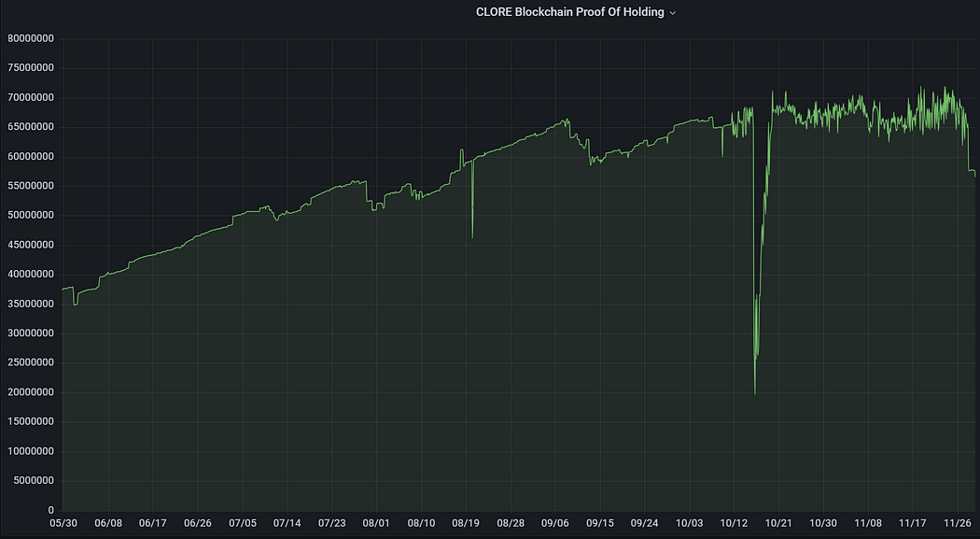Click the 06/17 x-axis date label

153,523
